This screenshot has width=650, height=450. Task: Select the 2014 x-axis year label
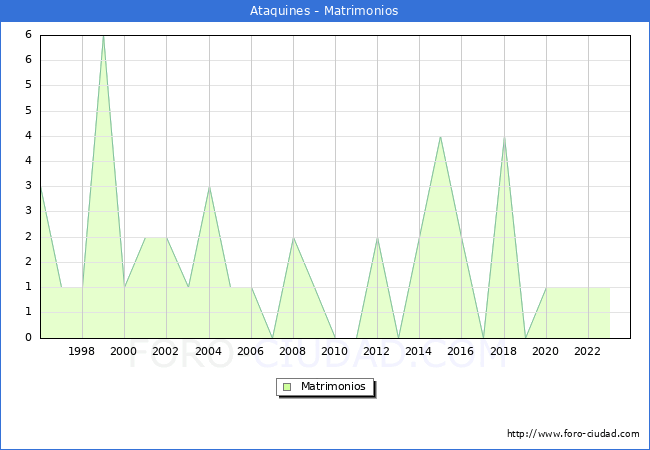pos(419,351)
